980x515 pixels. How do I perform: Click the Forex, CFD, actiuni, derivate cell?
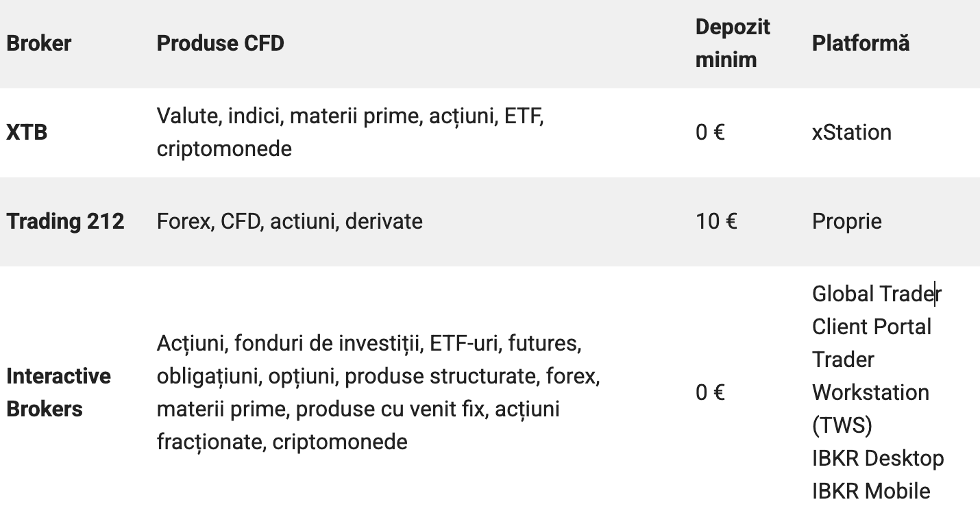click(289, 221)
